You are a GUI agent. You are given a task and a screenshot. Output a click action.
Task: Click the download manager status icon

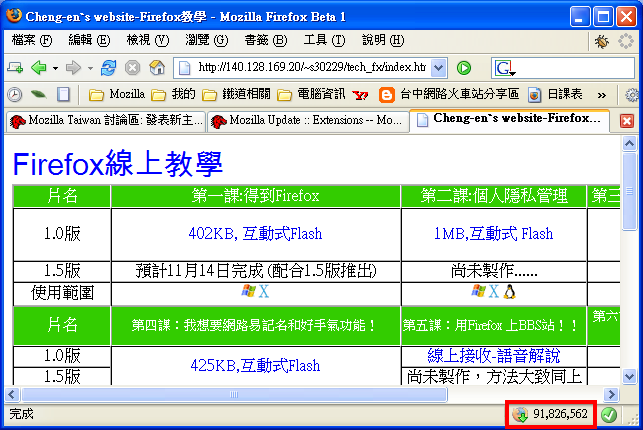coord(520,414)
